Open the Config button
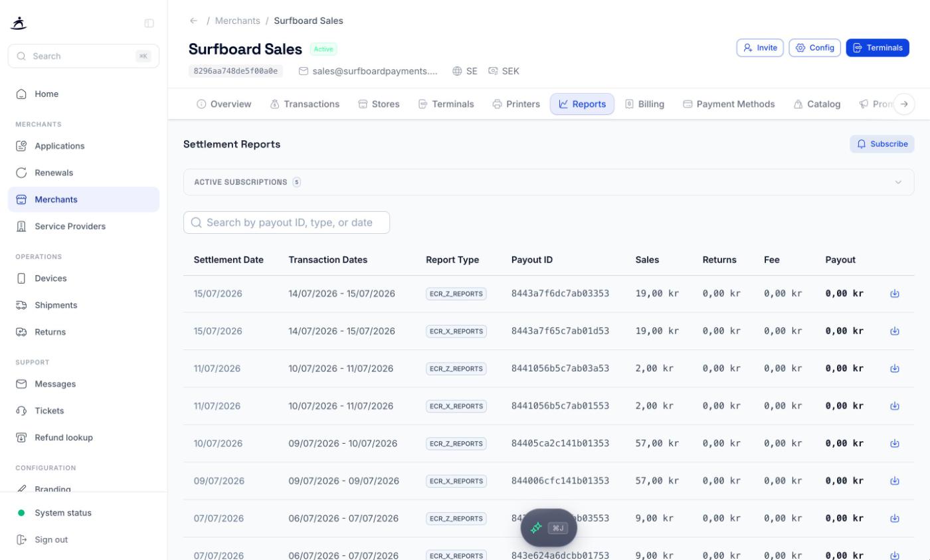The image size is (930, 560). 815,48
